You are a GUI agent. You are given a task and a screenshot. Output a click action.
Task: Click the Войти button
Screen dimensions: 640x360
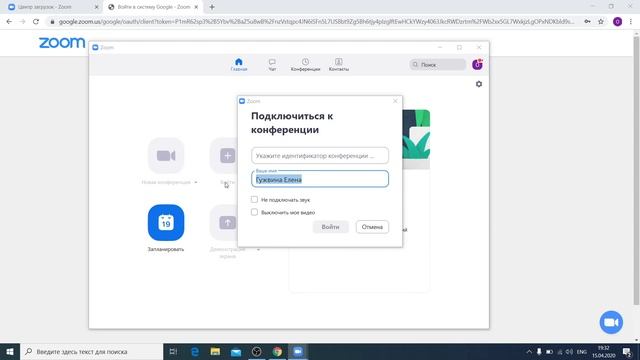click(x=331, y=227)
